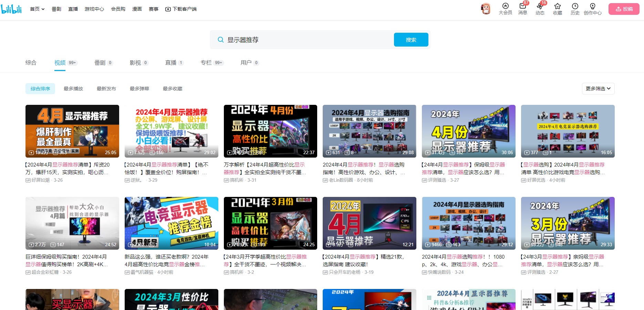The width and height of the screenshot is (644, 310).
Task: Open thumbnail of 22:37 高性价比 video
Action: point(270,131)
